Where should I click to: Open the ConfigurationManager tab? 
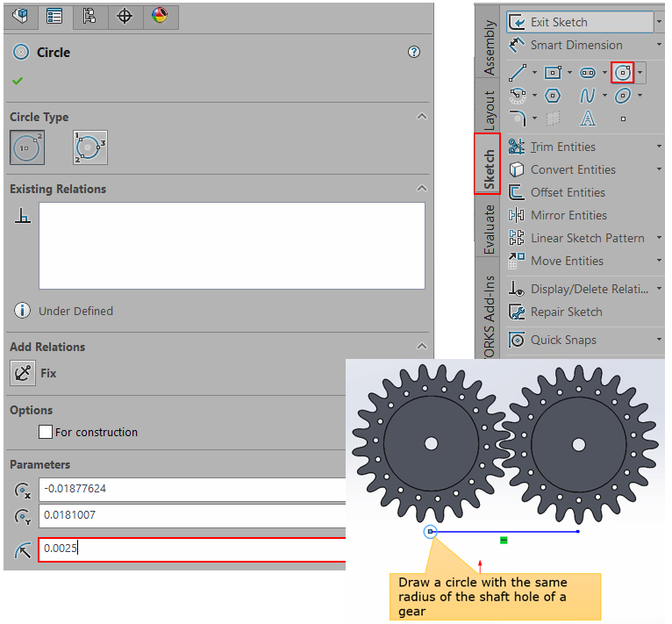click(89, 17)
